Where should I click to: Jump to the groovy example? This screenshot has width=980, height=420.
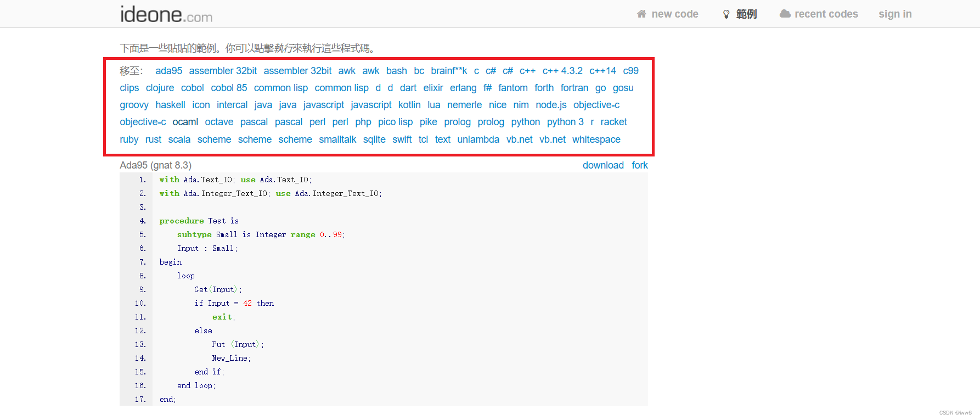point(134,105)
